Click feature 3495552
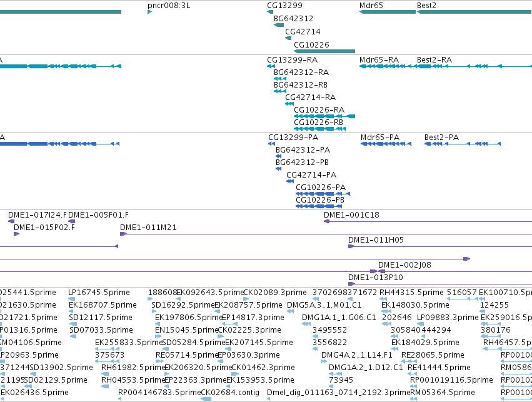The height and width of the screenshot is (402, 532). click(x=316, y=336)
